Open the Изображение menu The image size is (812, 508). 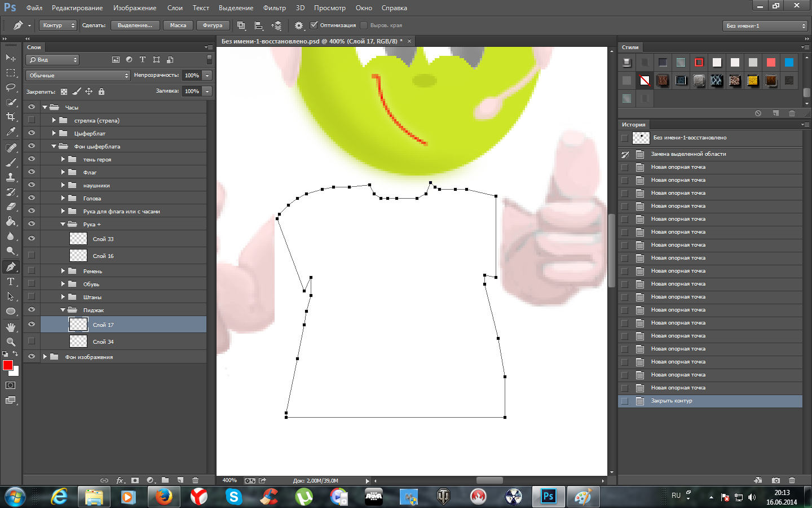[x=135, y=8]
